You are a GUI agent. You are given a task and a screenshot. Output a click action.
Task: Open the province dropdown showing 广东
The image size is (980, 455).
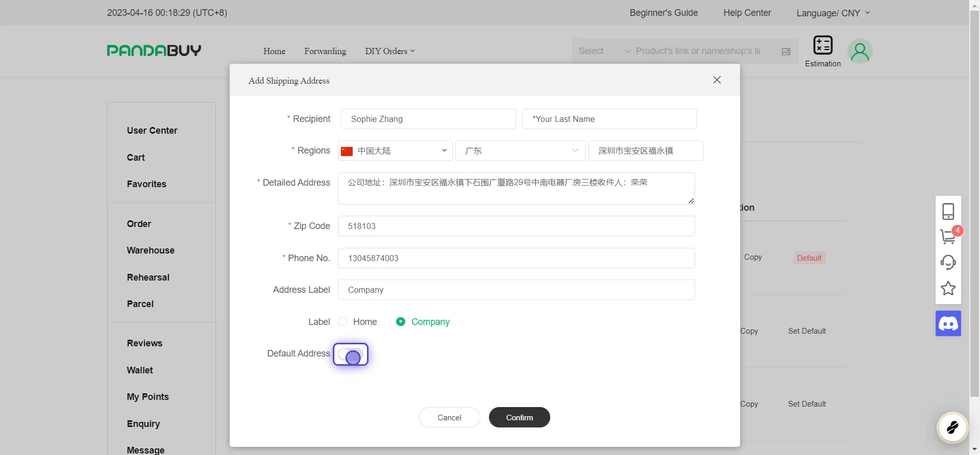[520, 150]
